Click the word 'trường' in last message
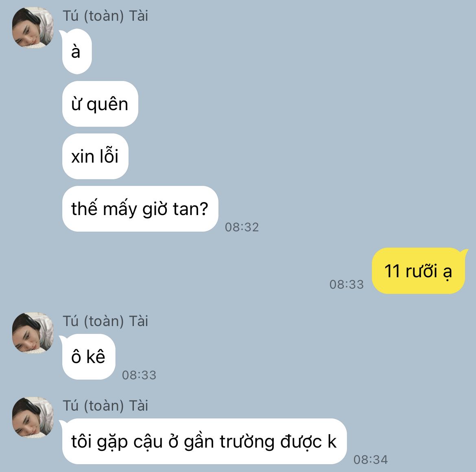This screenshot has width=476, height=472. click(x=247, y=442)
